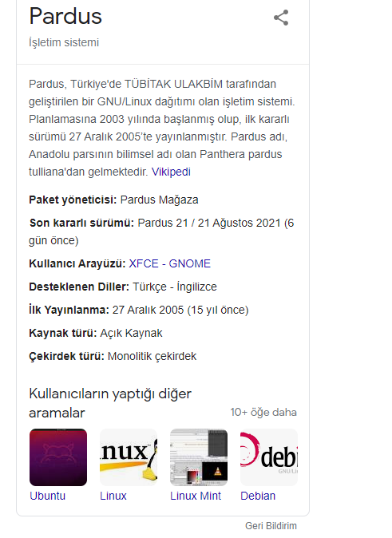Click the Ubuntu thumbnail image
The image size is (392, 538).
[58, 457]
